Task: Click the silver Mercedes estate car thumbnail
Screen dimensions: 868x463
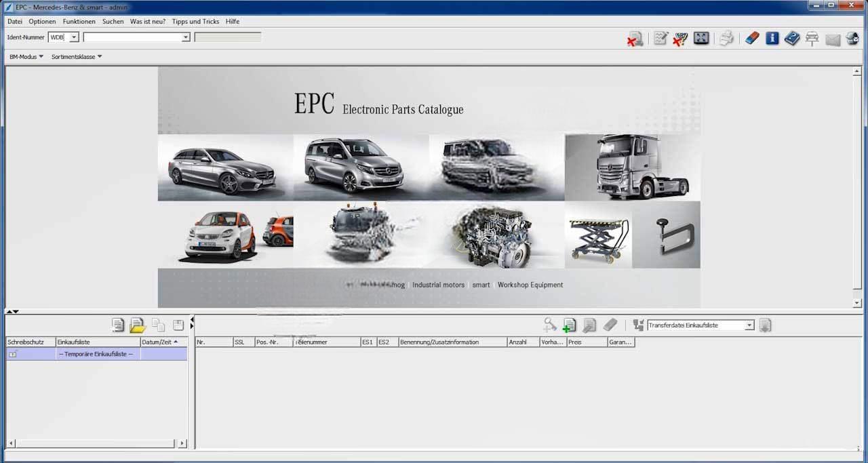Action: 225,167
